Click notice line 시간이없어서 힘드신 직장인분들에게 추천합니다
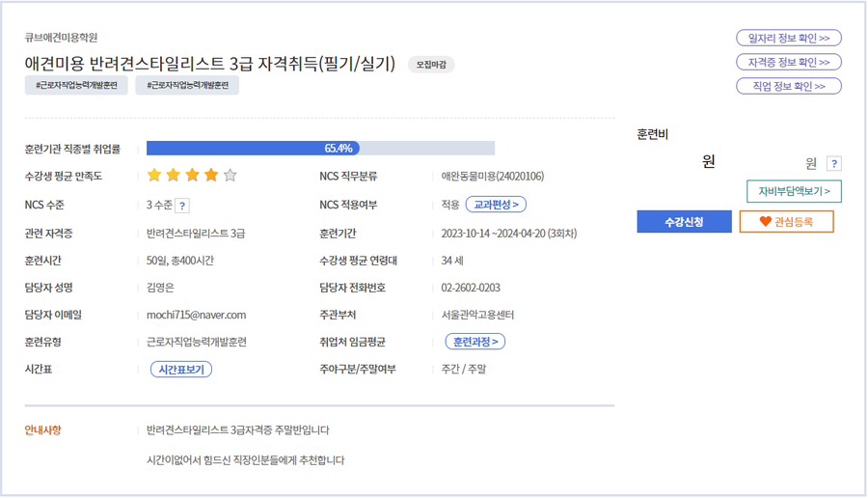This screenshot has width=868, height=498. click(x=245, y=459)
